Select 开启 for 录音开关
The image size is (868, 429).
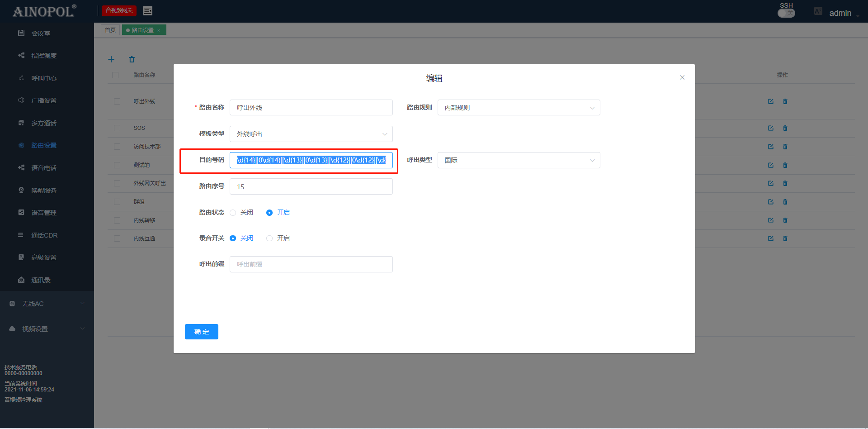(x=269, y=238)
